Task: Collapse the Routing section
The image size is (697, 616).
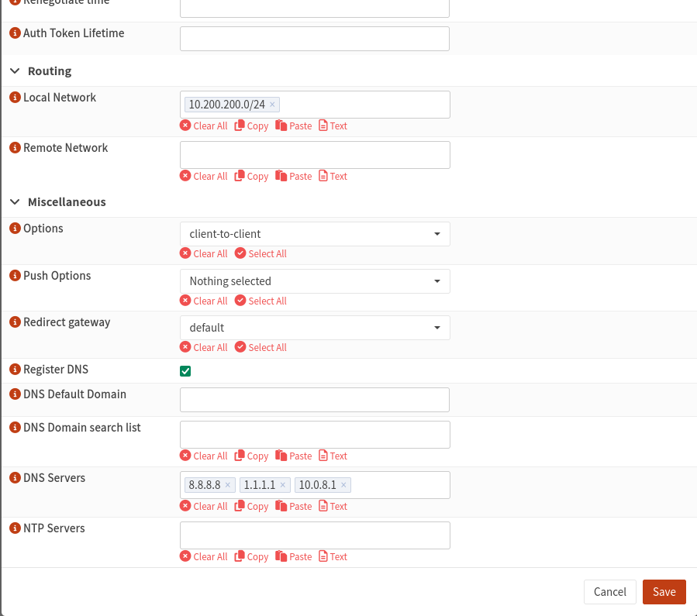Action: click(14, 71)
